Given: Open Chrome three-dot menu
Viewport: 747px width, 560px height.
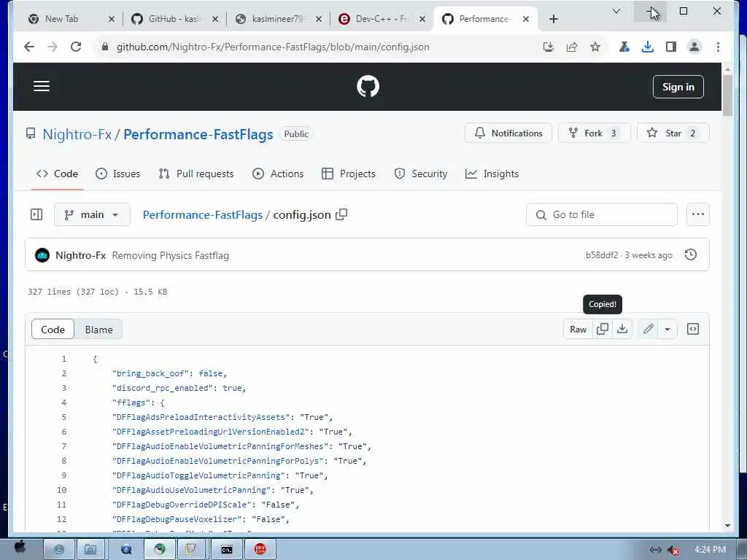Looking at the screenshot, I should (x=718, y=47).
